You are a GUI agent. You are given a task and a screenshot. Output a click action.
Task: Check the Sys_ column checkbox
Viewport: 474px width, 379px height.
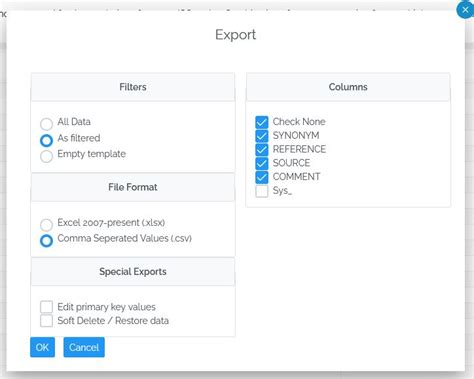pos(262,191)
